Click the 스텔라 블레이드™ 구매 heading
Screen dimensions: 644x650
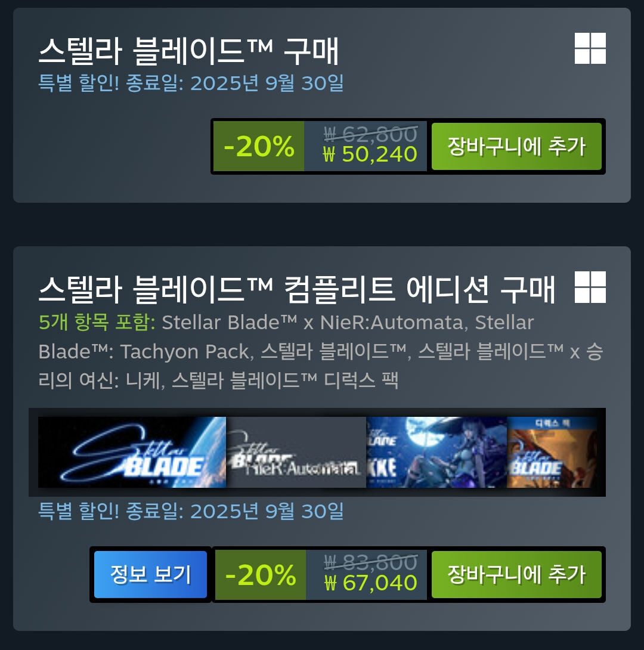coord(189,51)
